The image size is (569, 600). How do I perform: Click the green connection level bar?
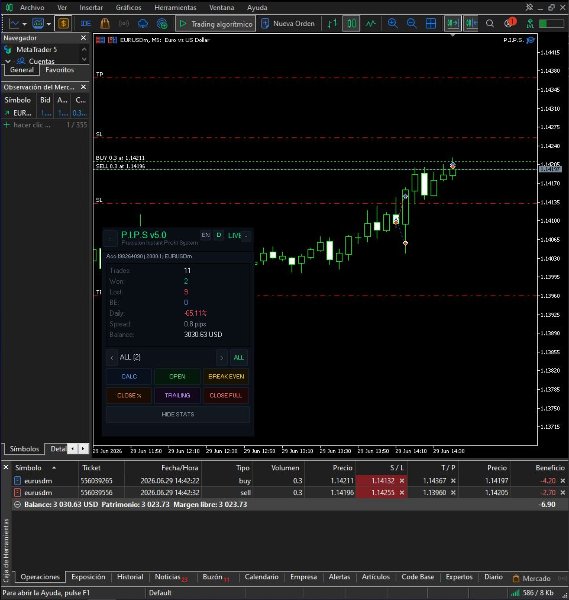551,24
